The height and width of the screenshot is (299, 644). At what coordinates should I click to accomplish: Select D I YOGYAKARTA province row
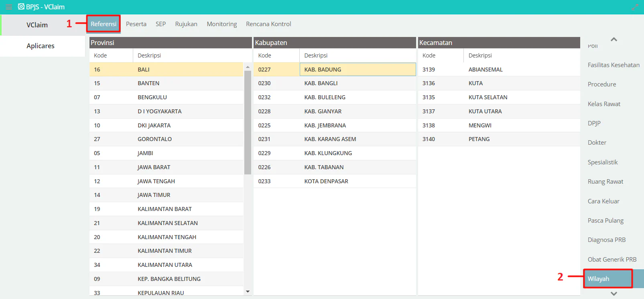point(167,111)
